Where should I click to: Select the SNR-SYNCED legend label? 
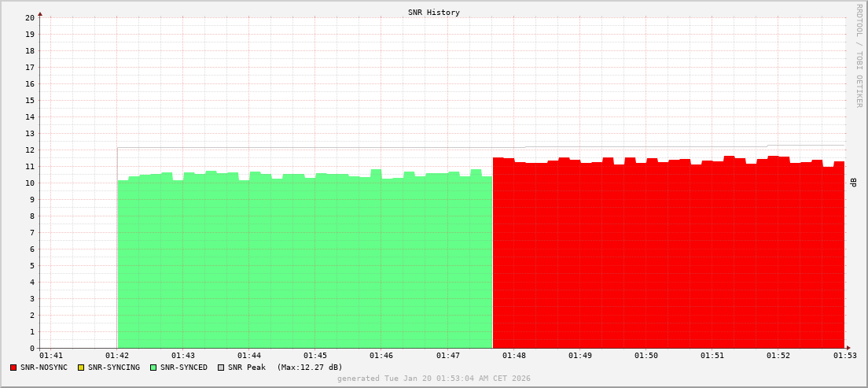pyautogui.click(x=184, y=368)
